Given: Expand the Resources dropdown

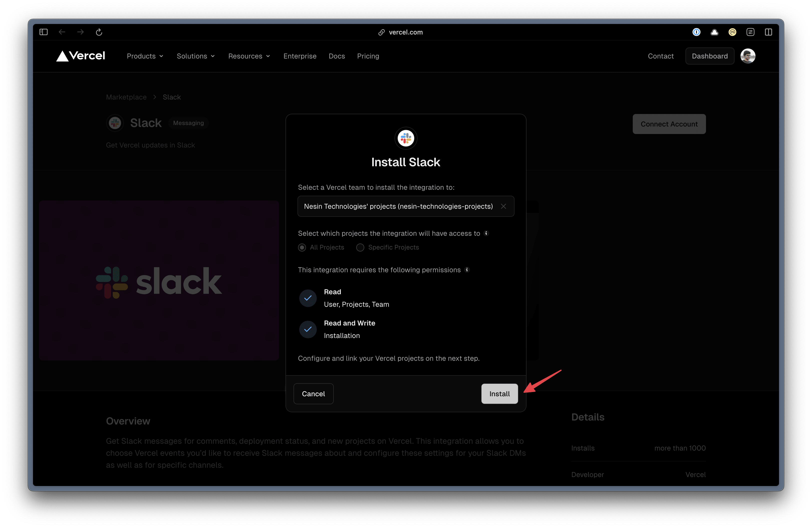Looking at the screenshot, I should pyautogui.click(x=249, y=56).
